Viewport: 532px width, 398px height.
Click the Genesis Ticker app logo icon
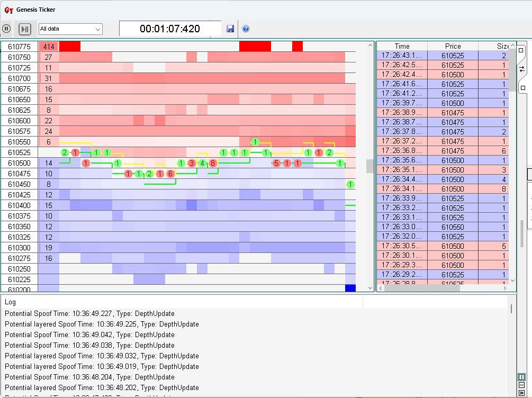point(8,10)
